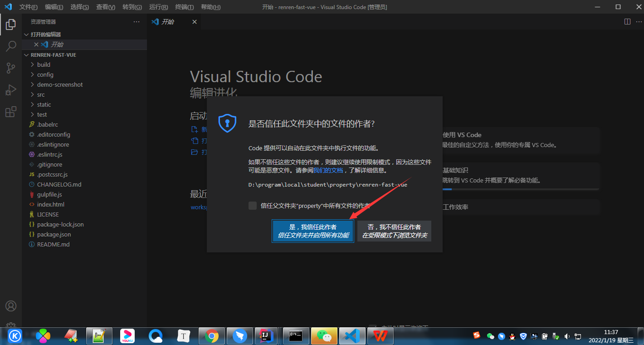Image resolution: width=644 pixels, height=345 pixels.
Task: Expand the src folder
Action: coord(84,94)
